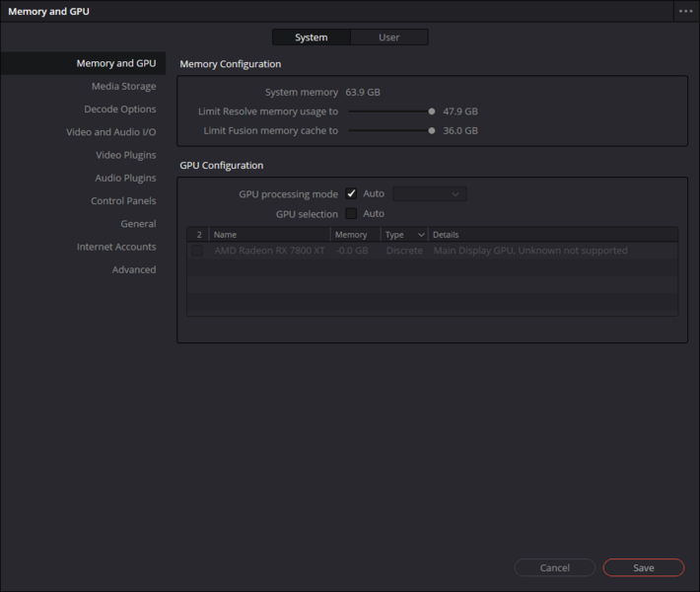Screen dimensions: 700x592
Task: Select the System tab
Action: coord(311,37)
